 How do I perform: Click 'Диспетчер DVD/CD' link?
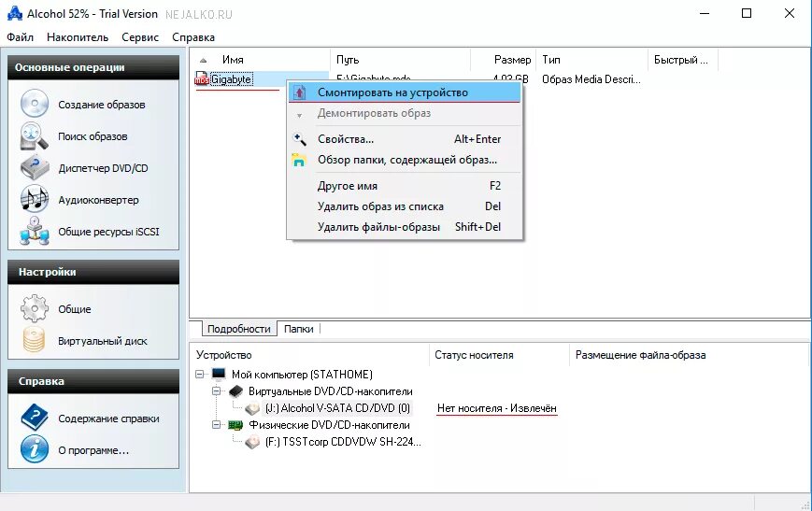pyautogui.click(x=103, y=168)
